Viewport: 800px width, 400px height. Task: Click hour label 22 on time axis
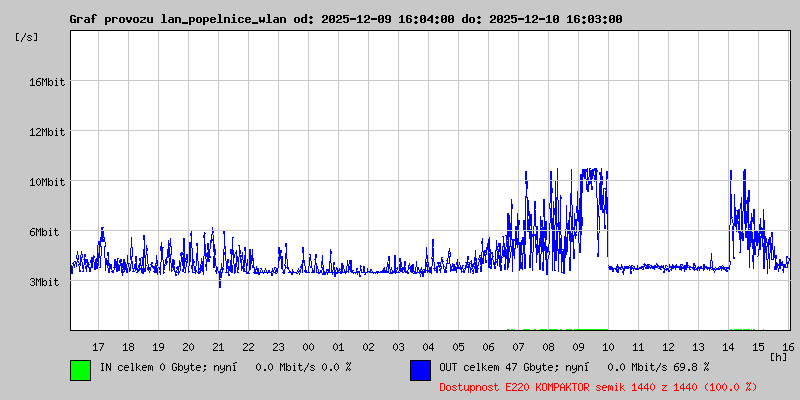click(248, 347)
